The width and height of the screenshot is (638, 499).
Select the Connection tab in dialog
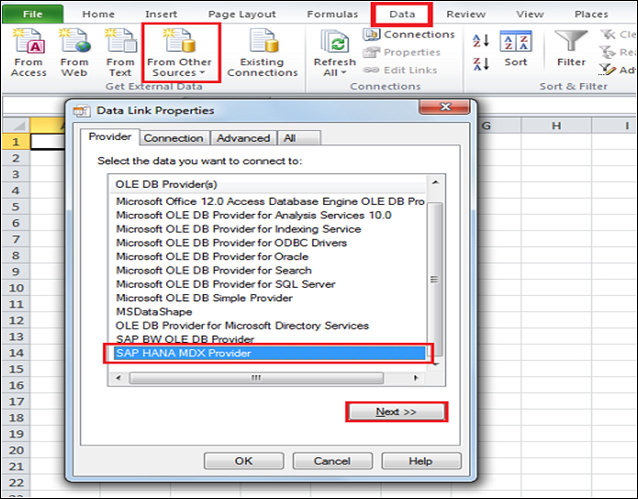pyautogui.click(x=174, y=138)
